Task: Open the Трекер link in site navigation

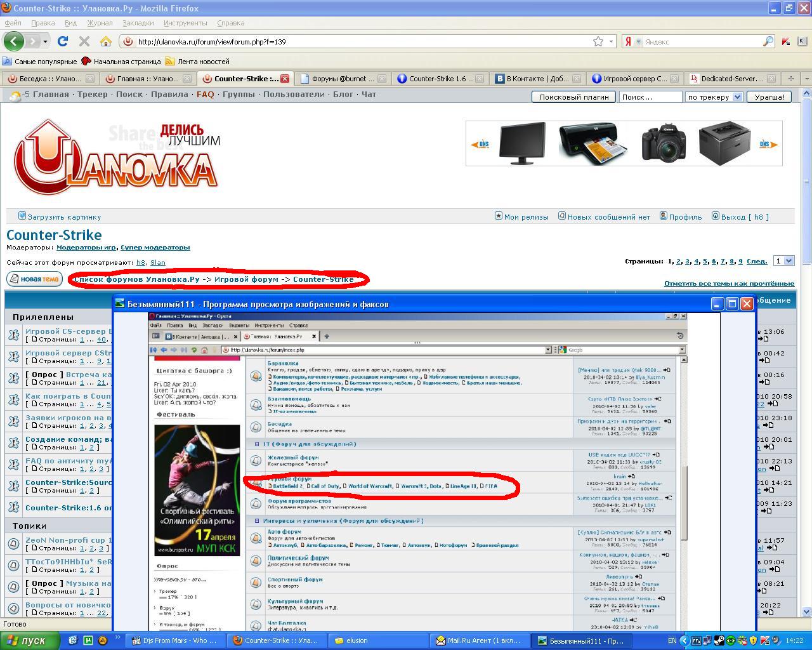Action: (93, 95)
